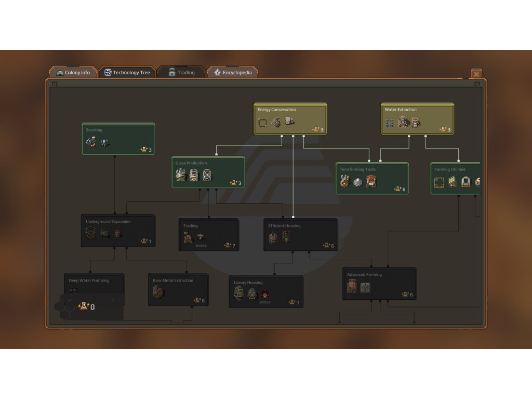Viewport: 532px width, 399px height.
Task: Select the Technology Tree tab
Action: [x=127, y=73]
